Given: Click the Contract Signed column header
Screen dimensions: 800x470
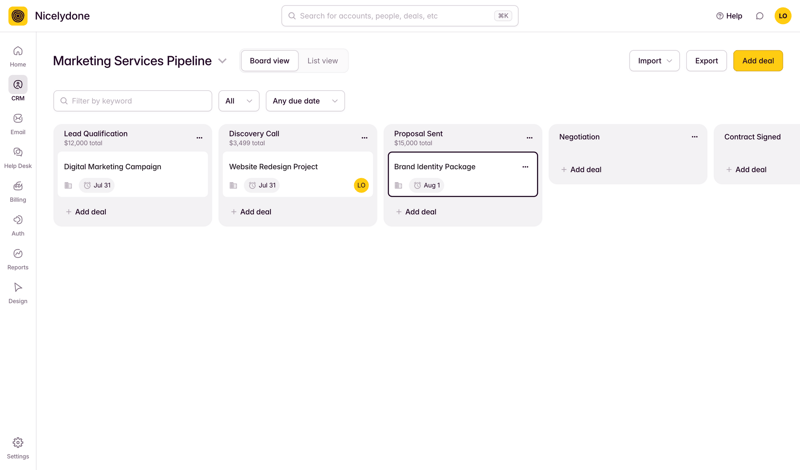Looking at the screenshot, I should coord(753,137).
